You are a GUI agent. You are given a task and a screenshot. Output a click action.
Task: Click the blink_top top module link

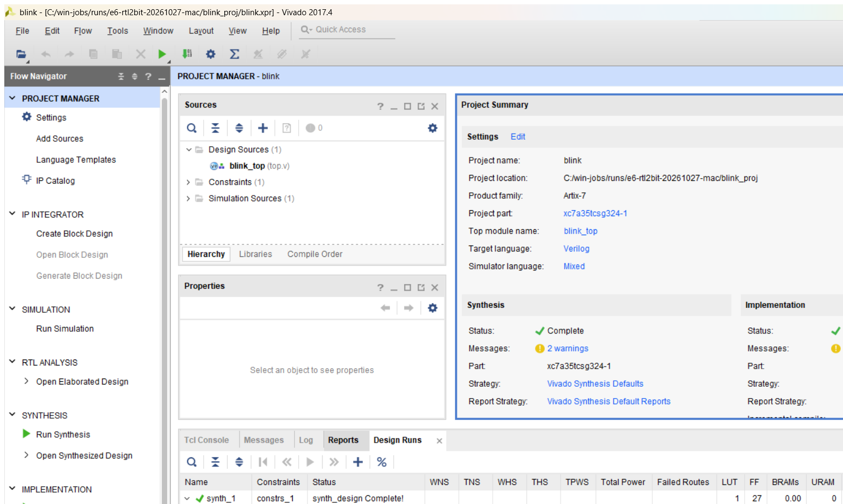(581, 231)
